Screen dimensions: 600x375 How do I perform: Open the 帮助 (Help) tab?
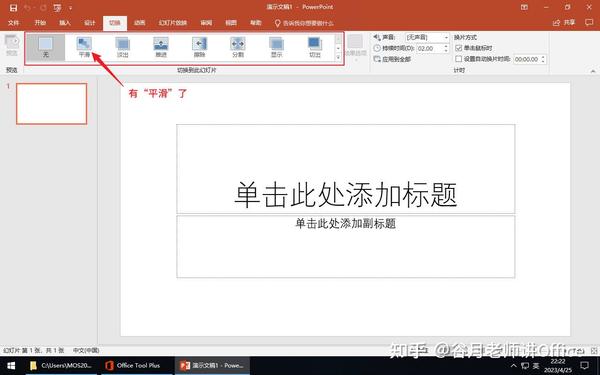click(x=256, y=23)
